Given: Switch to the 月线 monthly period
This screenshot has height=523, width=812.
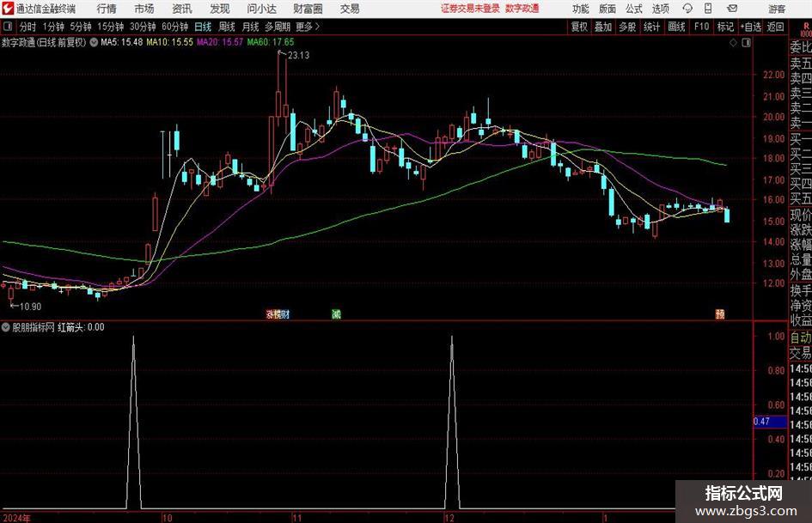Looking at the screenshot, I should coord(250,27).
